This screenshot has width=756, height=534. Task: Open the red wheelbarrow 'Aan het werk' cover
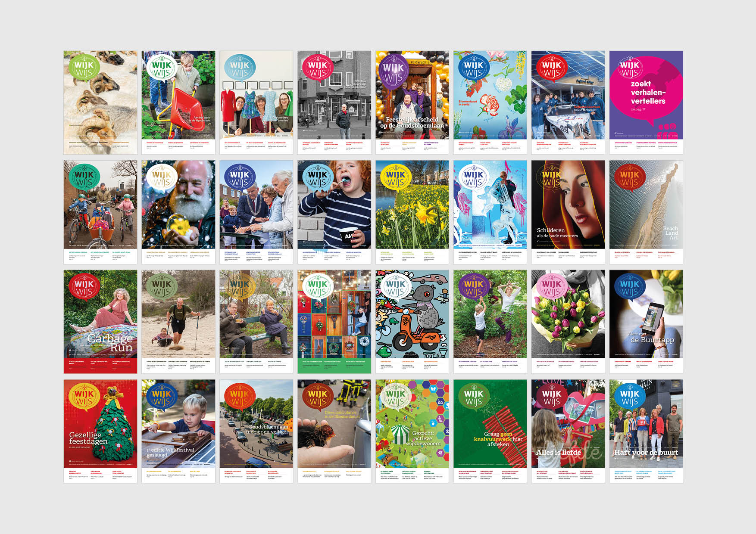point(178,102)
